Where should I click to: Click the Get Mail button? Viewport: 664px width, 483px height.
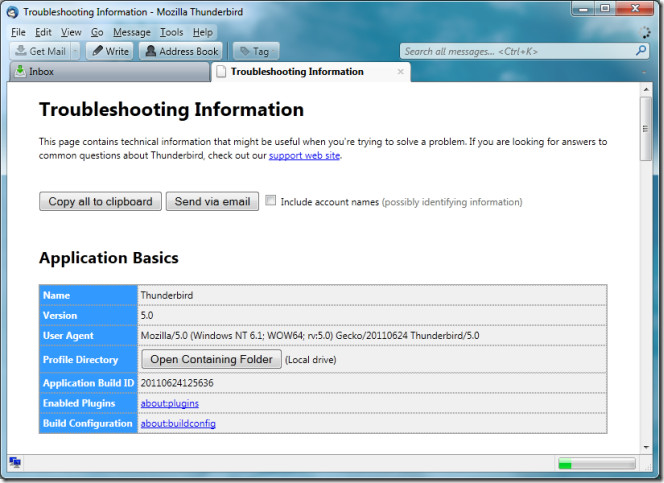pyautogui.click(x=41, y=51)
